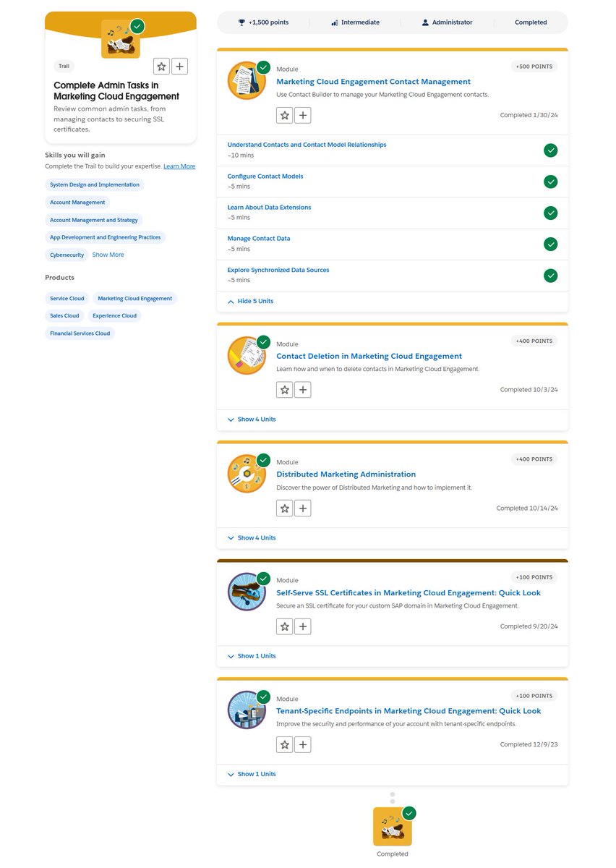Select Cybersecurity skill tag
The height and width of the screenshot is (868, 616).
point(67,255)
